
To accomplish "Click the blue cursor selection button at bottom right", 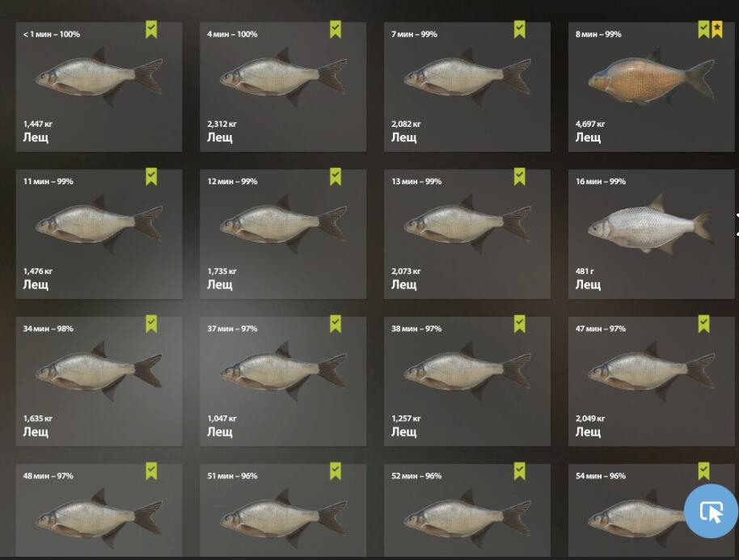I will pos(711,511).
